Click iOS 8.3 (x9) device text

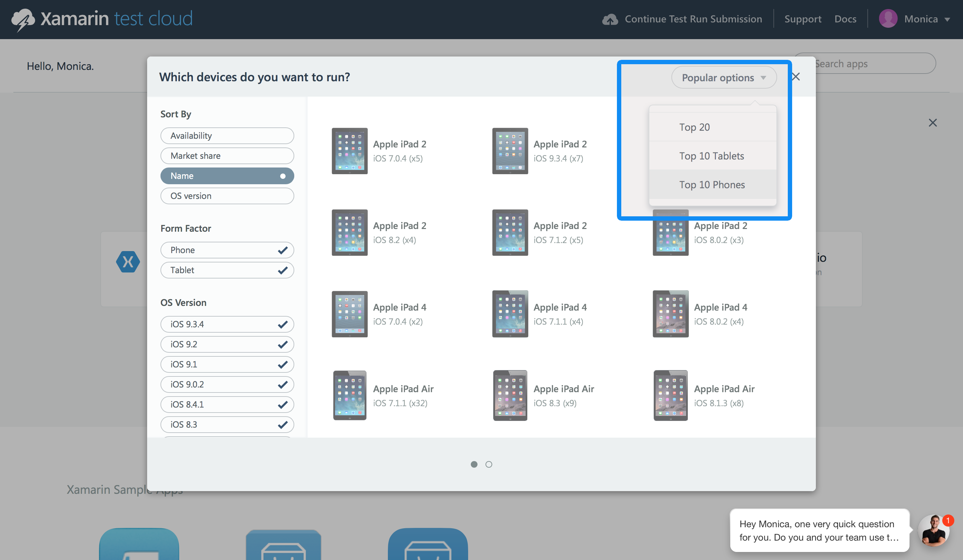click(x=555, y=403)
